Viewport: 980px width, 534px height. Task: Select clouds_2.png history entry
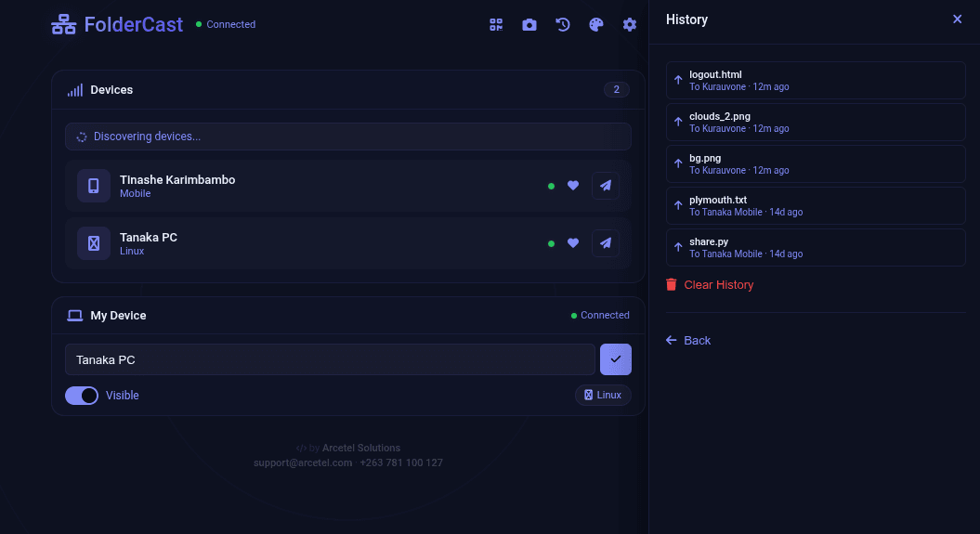pyautogui.click(x=816, y=122)
